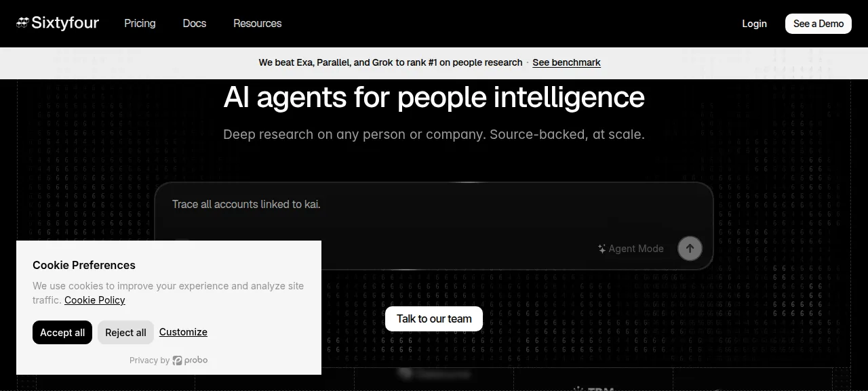Follow the See benchmark link
868x391 pixels.
click(566, 62)
